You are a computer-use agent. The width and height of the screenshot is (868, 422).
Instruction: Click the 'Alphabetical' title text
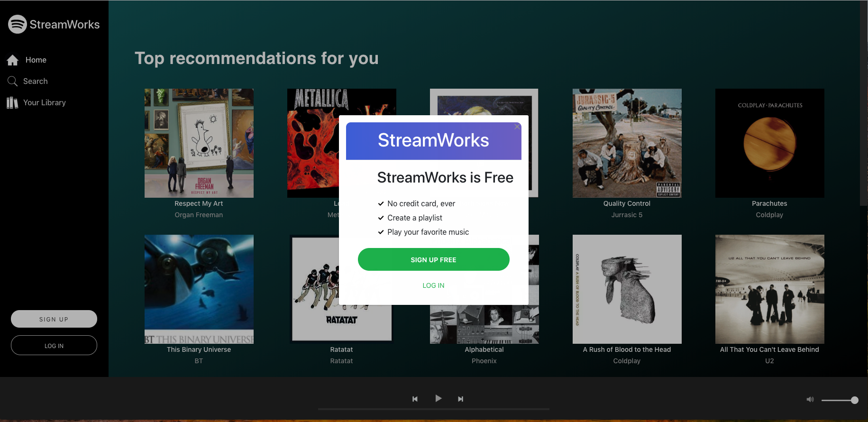point(484,349)
